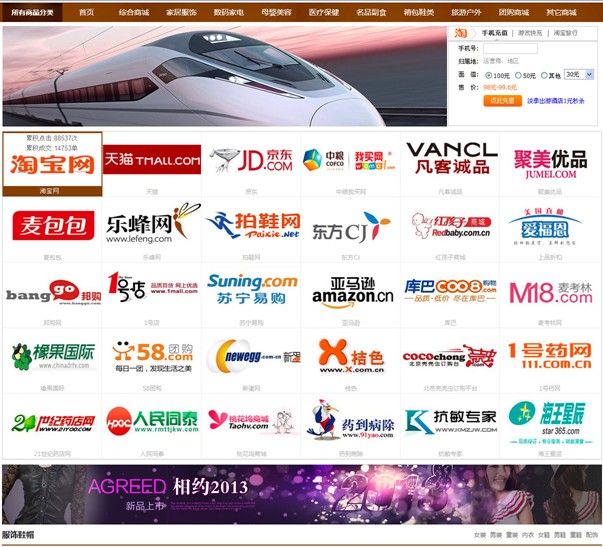Open the 药到病除 91yao.com logo
Screen dimensions: 603x547
pyautogui.click(x=350, y=420)
